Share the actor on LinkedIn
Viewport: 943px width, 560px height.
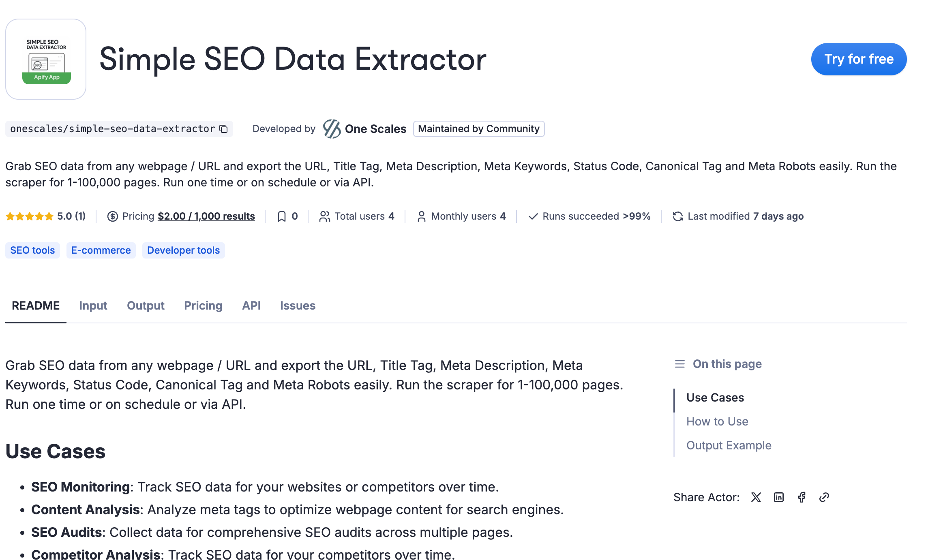(x=779, y=497)
